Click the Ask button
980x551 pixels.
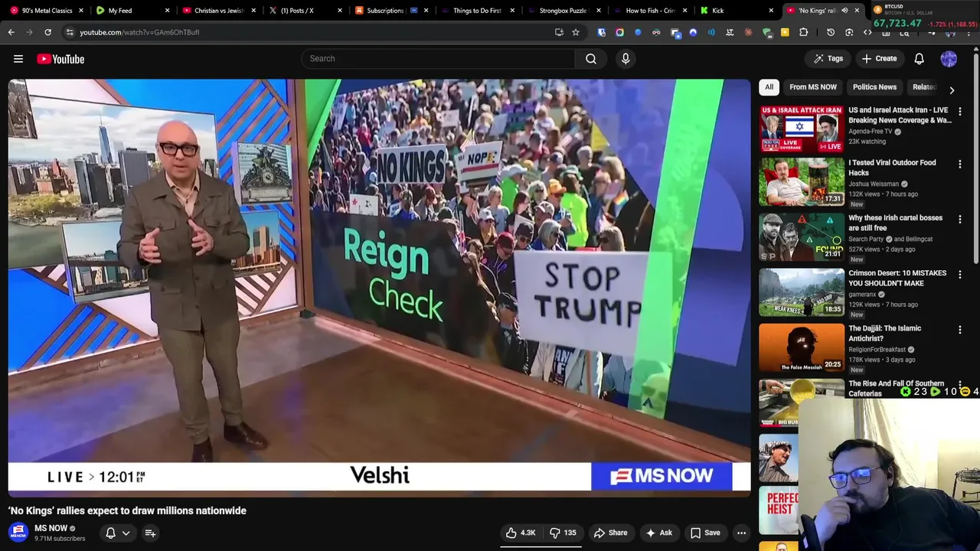[658, 533]
